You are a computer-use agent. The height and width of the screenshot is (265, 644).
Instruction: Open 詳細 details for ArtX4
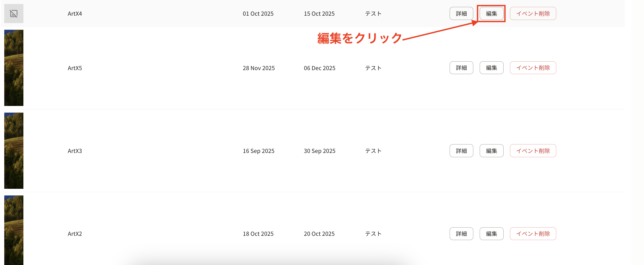pos(461,13)
